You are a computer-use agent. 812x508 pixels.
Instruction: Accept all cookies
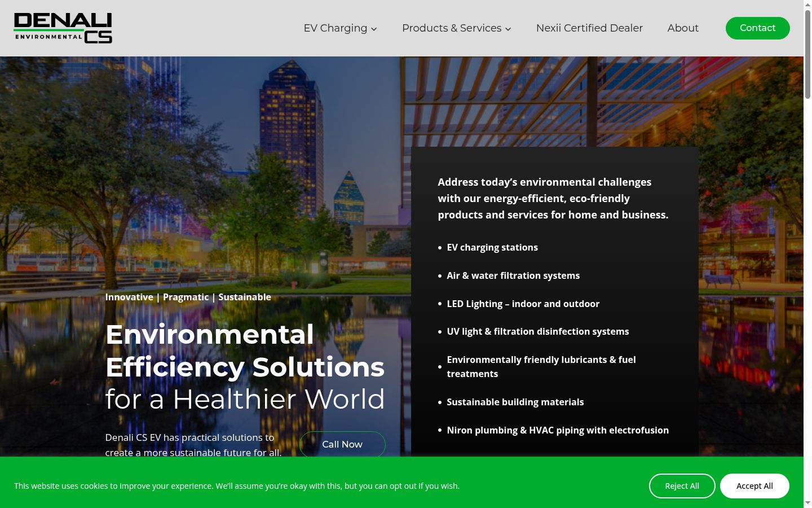[754, 486]
